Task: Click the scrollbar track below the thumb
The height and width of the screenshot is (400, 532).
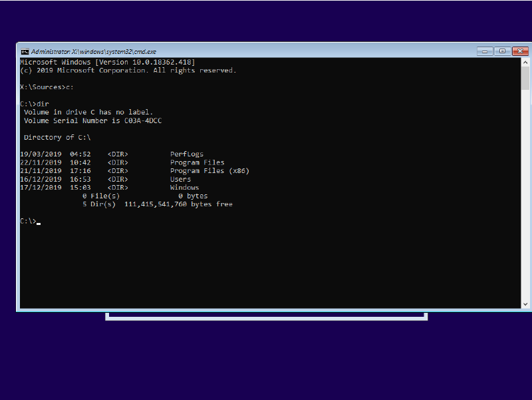Action: pyautogui.click(x=526, y=200)
